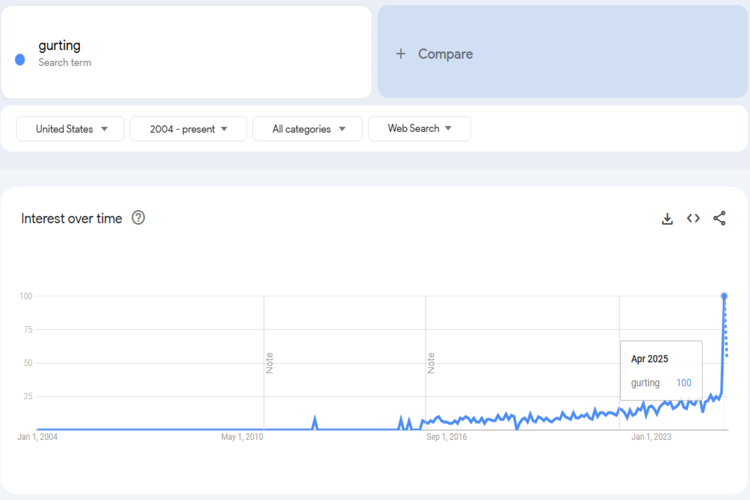Open embed code for the chart
The width and height of the screenshot is (750, 500).
(693, 218)
